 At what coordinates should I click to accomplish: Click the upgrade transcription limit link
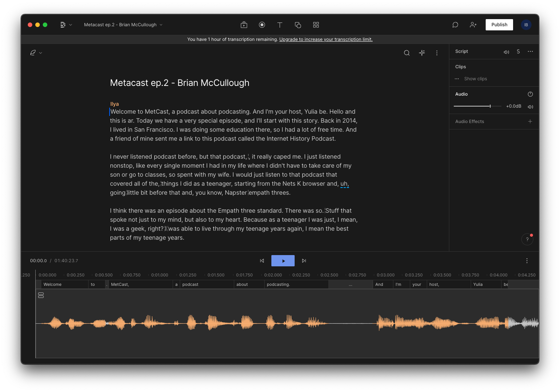coord(326,39)
